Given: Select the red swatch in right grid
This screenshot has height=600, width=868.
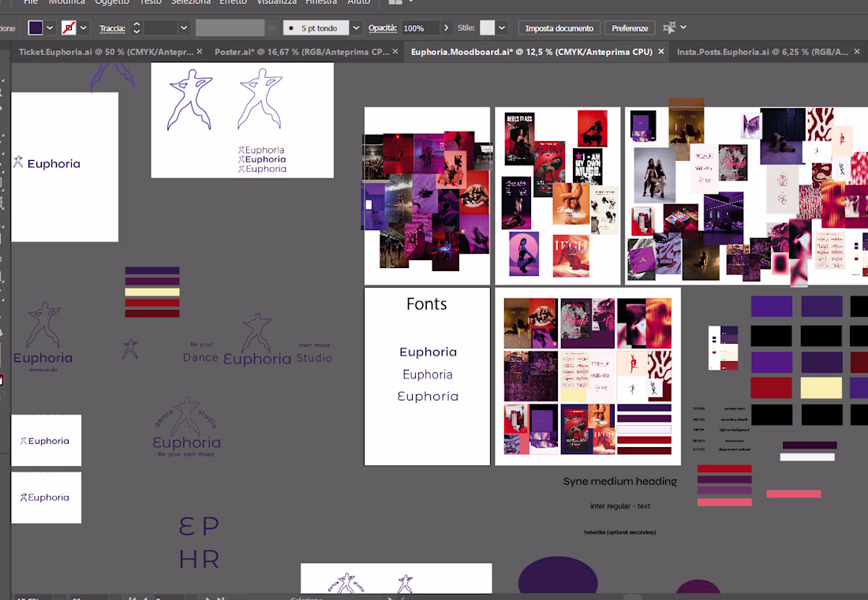Looking at the screenshot, I should point(771,388).
